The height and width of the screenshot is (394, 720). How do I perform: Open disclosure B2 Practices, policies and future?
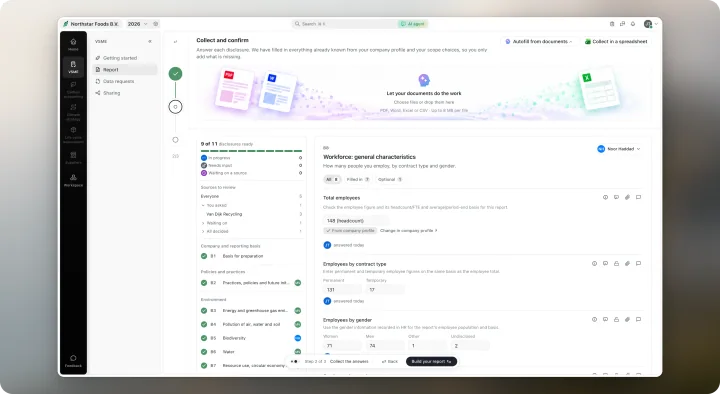251,283
